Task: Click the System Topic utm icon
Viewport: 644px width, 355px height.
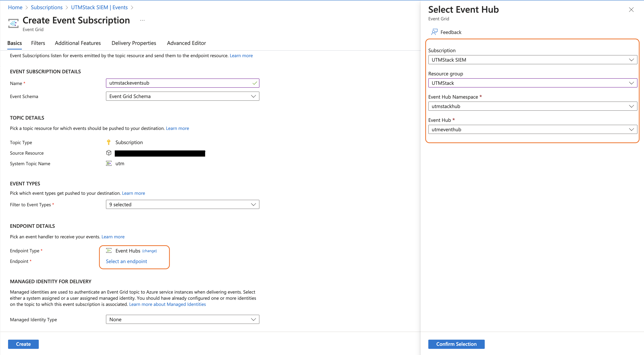Action: click(x=108, y=163)
